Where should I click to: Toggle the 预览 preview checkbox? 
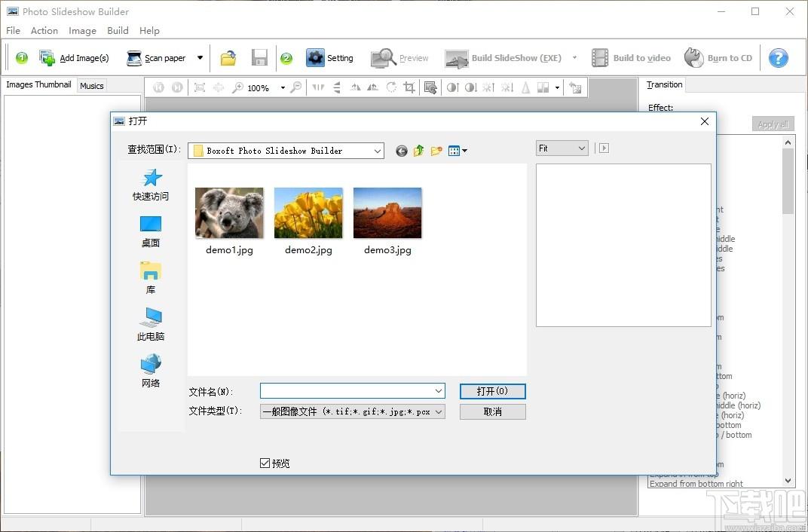265,463
